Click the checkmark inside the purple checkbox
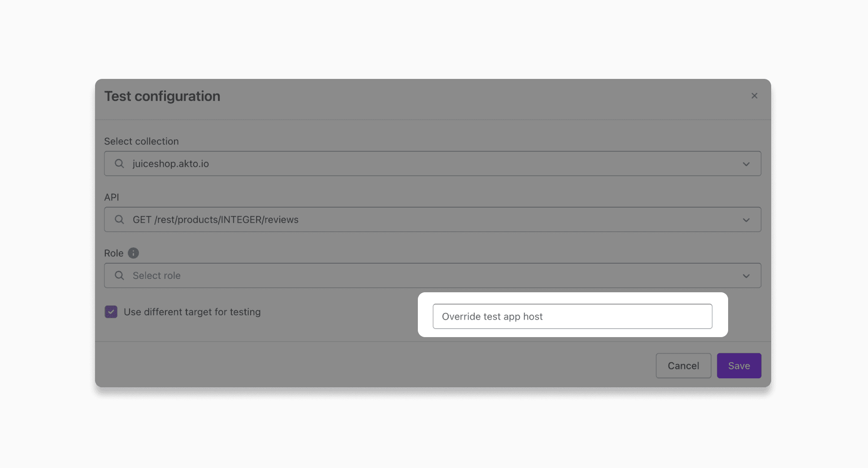This screenshot has height=468, width=868. [x=110, y=312]
